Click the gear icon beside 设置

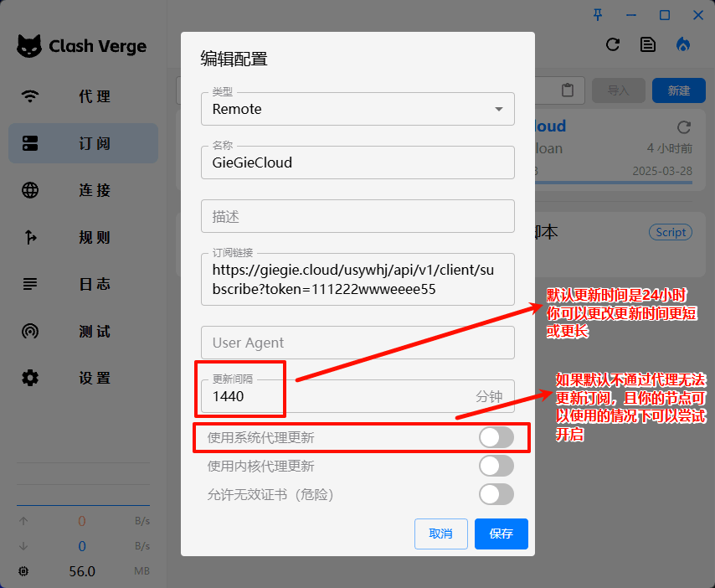point(30,378)
